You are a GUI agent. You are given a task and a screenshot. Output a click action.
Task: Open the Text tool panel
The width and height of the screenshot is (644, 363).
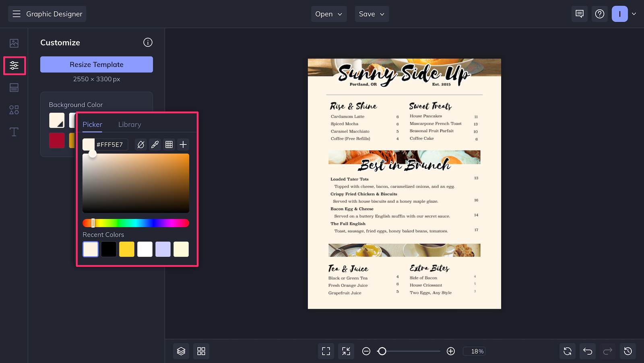coord(14,132)
